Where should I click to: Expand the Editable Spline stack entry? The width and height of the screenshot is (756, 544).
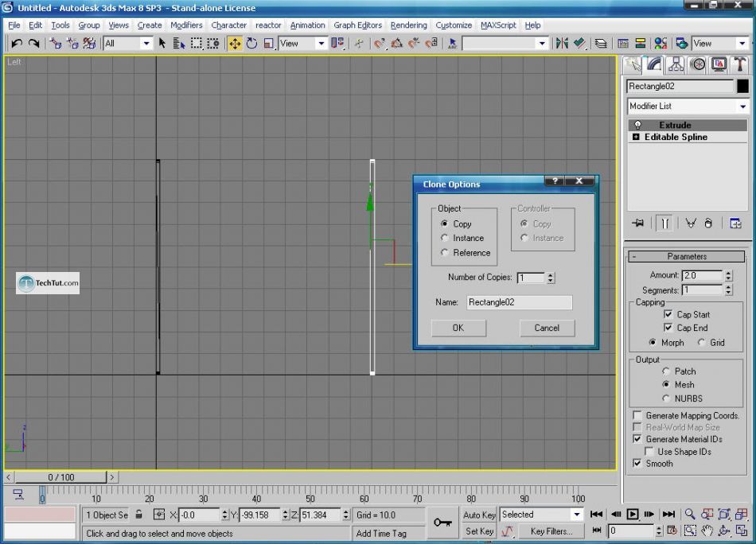click(636, 137)
